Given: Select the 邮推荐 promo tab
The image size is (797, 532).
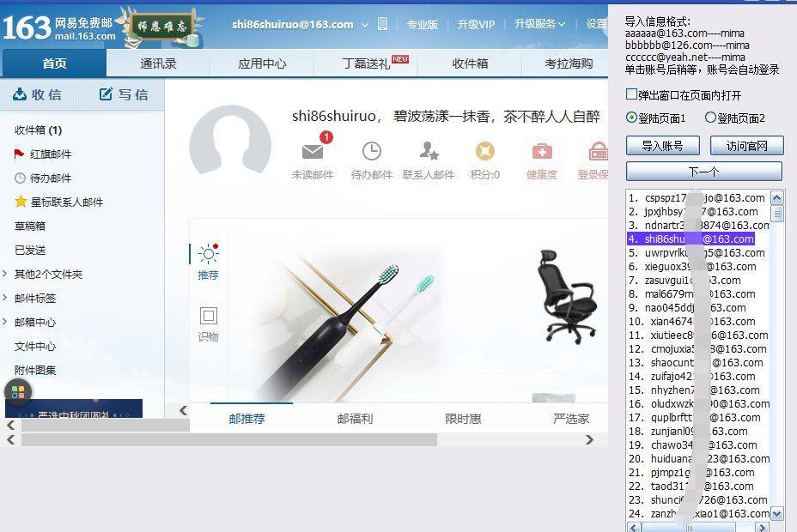Looking at the screenshot, I should tap(247, 419).
